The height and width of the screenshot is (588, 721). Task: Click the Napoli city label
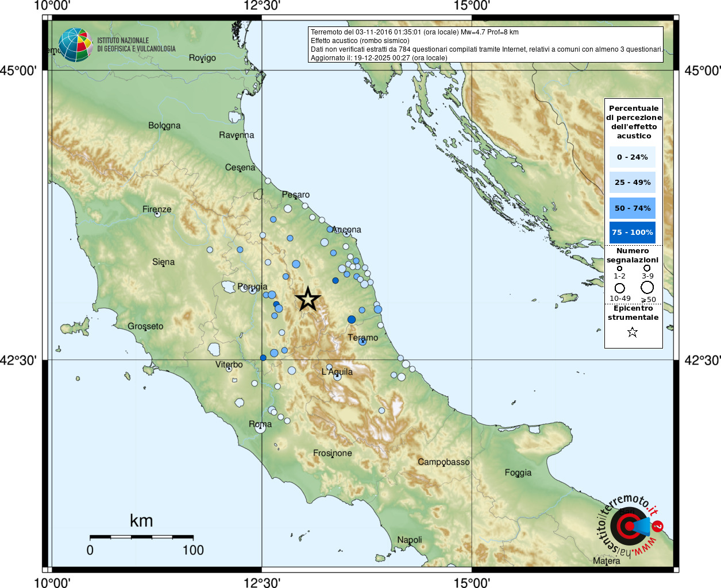click(x=410, y=540)
